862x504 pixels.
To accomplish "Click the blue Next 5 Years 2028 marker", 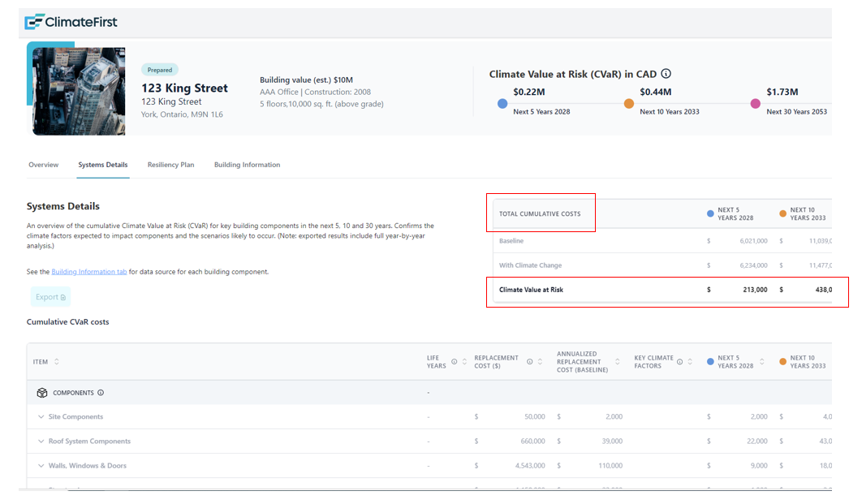I will point(502,104).
